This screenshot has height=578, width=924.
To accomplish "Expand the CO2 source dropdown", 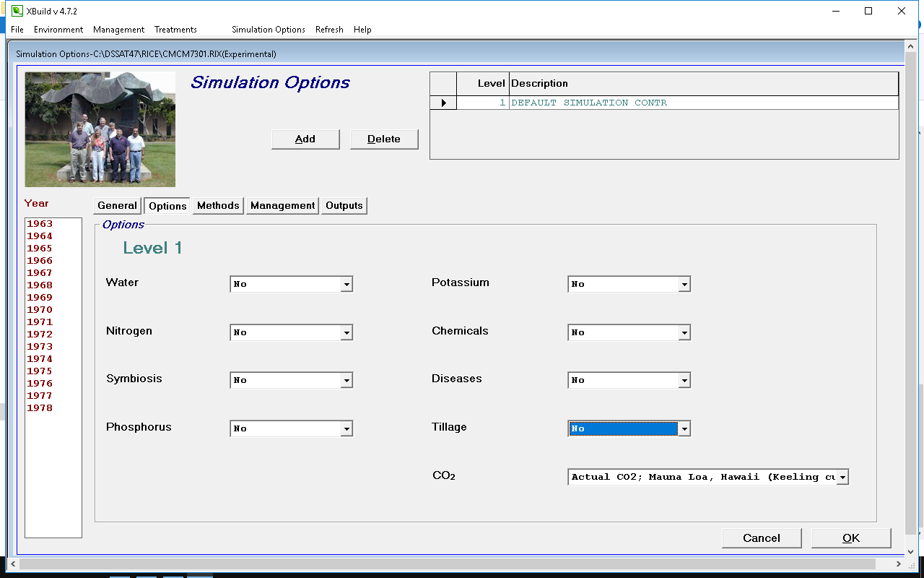I will (x=842, y=478).
